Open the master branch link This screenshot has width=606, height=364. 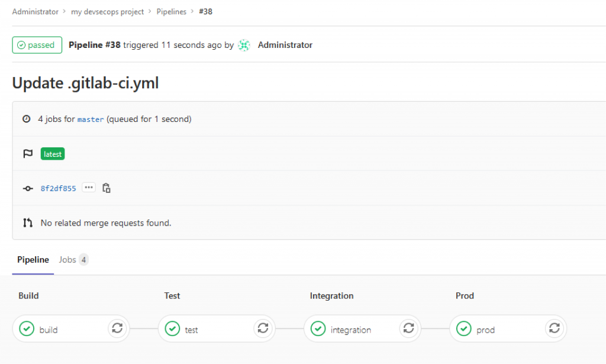tap(91, 120)
